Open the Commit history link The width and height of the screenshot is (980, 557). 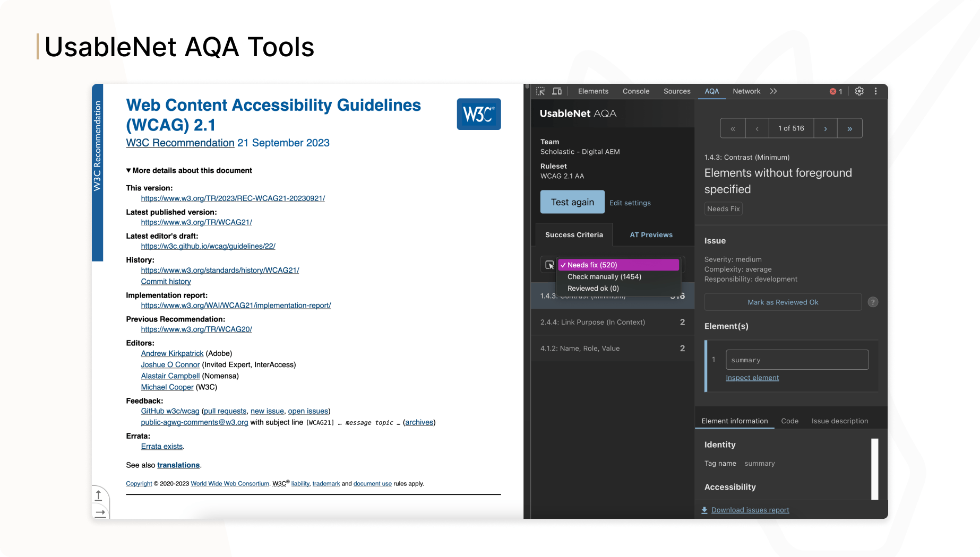(x=166, y=282)
